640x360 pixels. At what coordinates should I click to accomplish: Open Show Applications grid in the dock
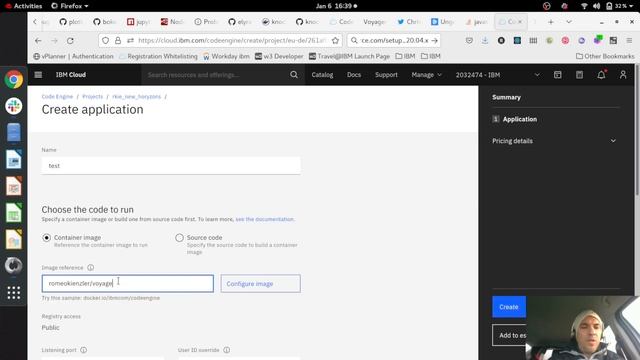coord(13,292)
